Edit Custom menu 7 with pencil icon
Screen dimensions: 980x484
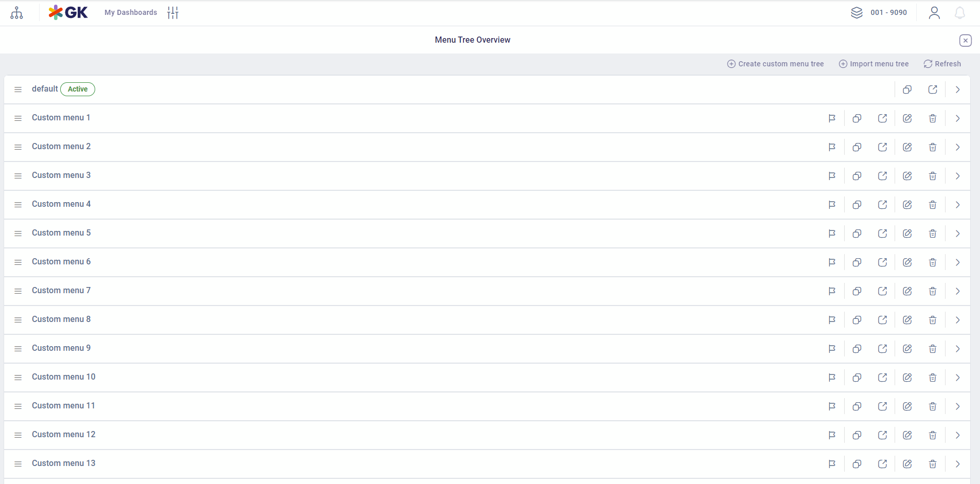tap(907, 291)
